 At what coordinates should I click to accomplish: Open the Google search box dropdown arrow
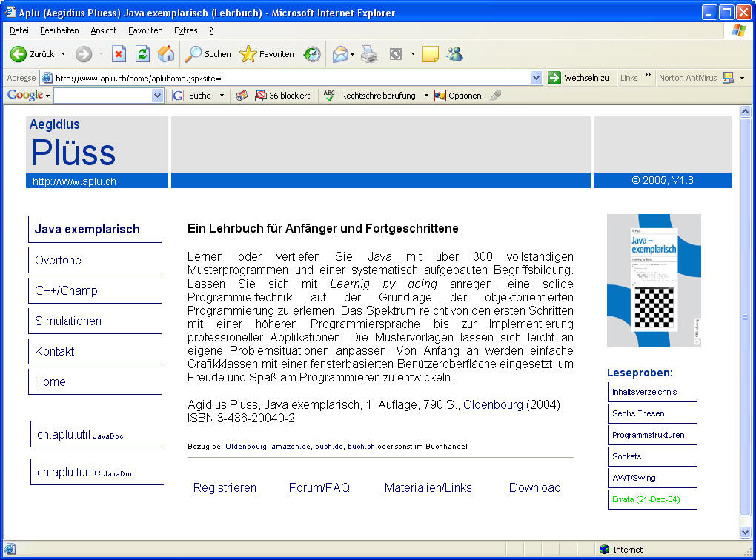(x=157, y=96)
